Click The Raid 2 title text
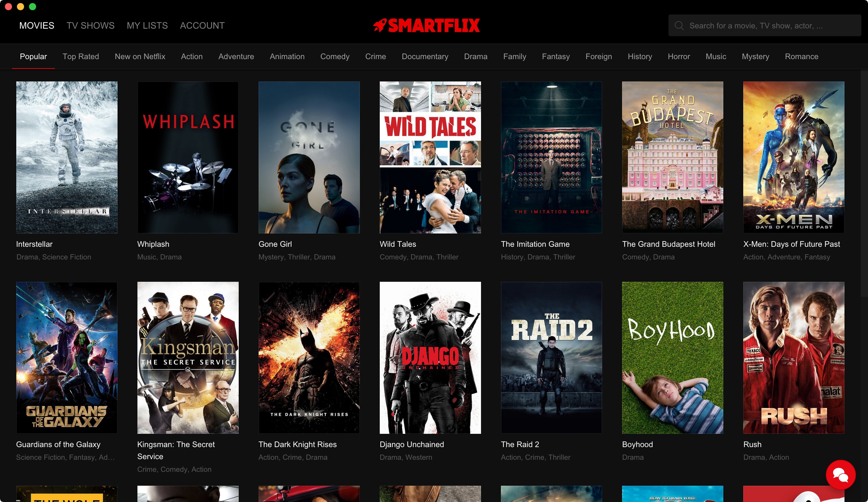This screenshot has height=502, width=868. (x=520, y=444)
